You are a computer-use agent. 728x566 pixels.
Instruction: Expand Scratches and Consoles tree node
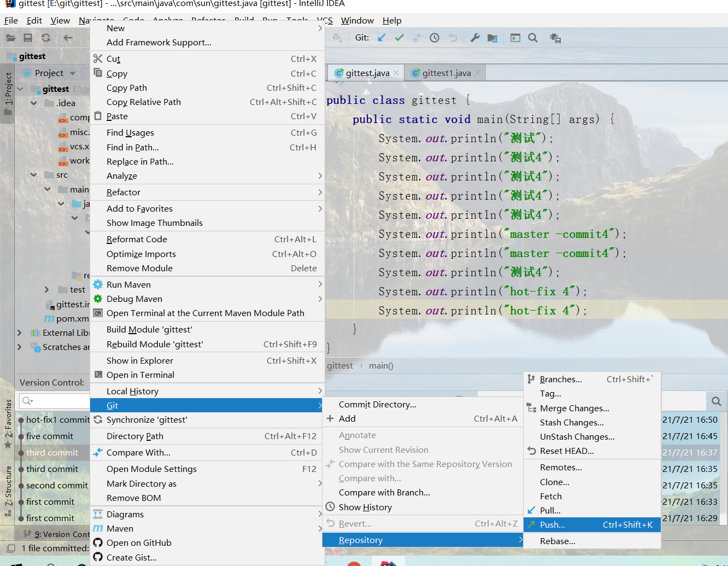[x=20, y=347]
